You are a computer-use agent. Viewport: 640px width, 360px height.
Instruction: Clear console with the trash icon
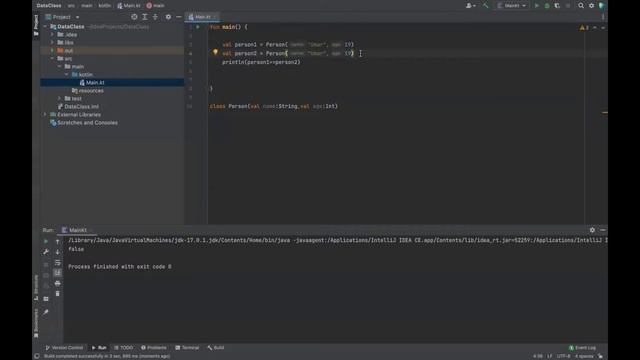click(x=58, y=293)
